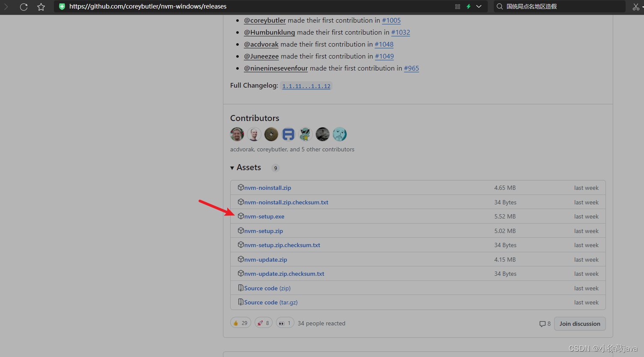
Task: Open the 1.1.11...1.1.12 changelog link
Action: (x=306, y=86)
